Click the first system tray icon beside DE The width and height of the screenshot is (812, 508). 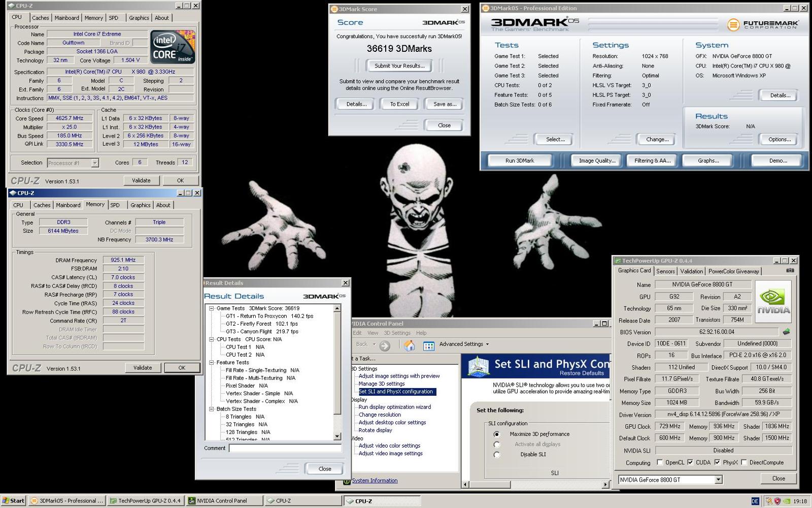point(768,501)
